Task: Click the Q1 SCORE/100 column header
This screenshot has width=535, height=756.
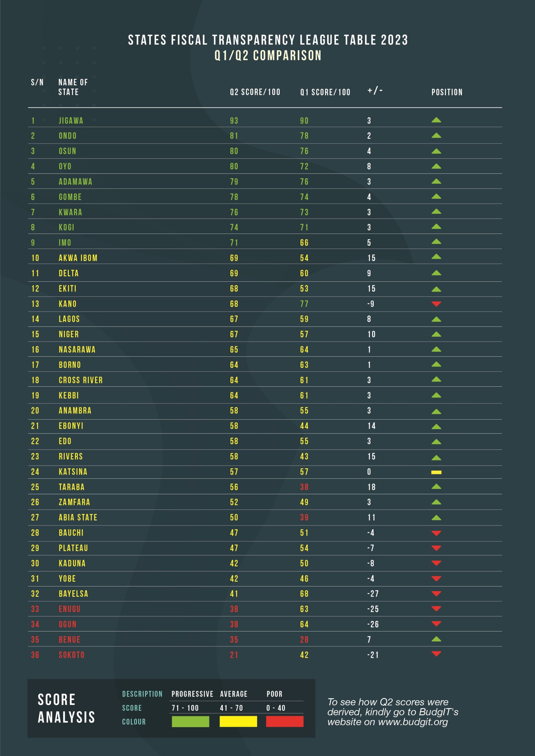Action: [325, 92]
